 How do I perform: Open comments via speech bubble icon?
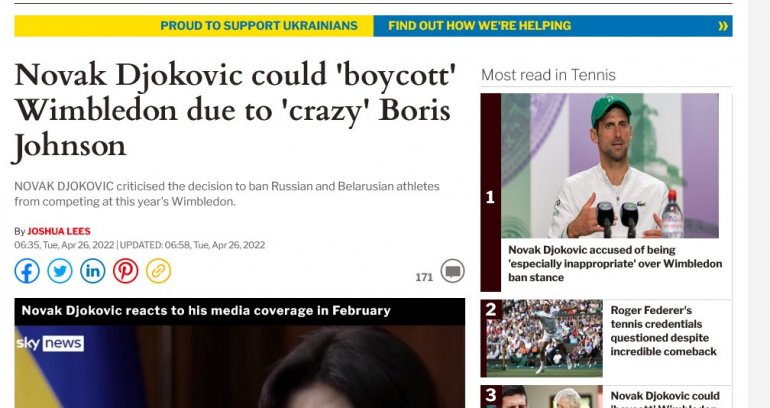(452, 271)
